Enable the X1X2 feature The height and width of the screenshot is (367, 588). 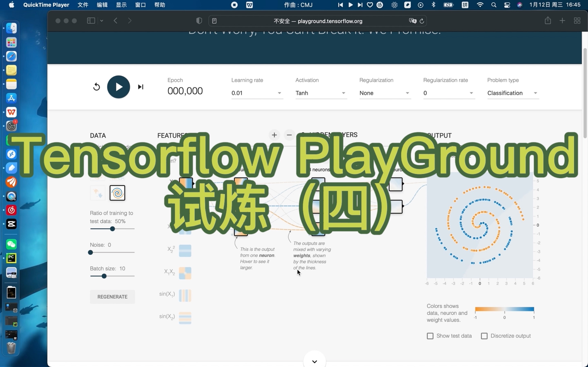coord(185,273)
